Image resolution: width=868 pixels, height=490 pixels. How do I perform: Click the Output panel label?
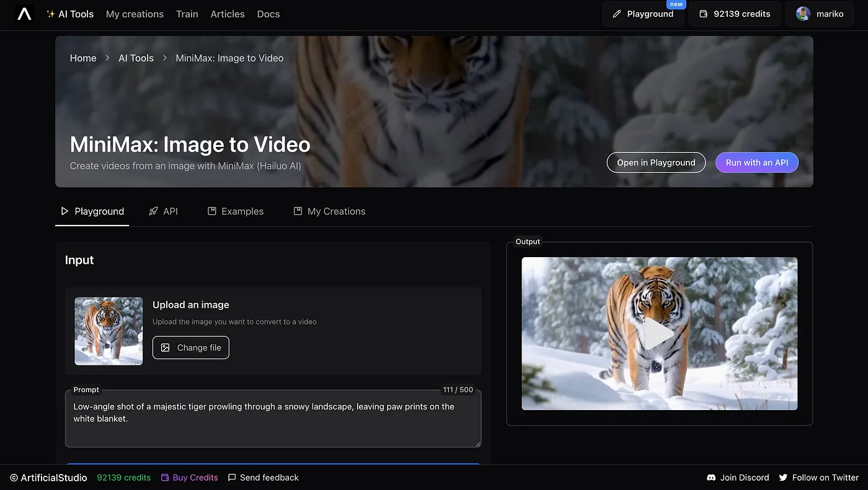coord(528,242)
